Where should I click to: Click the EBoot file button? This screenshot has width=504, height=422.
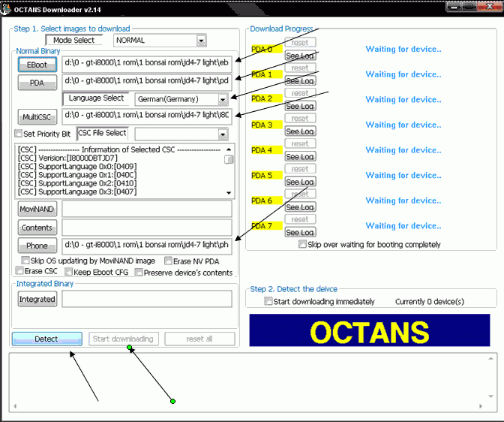(37, 65)
